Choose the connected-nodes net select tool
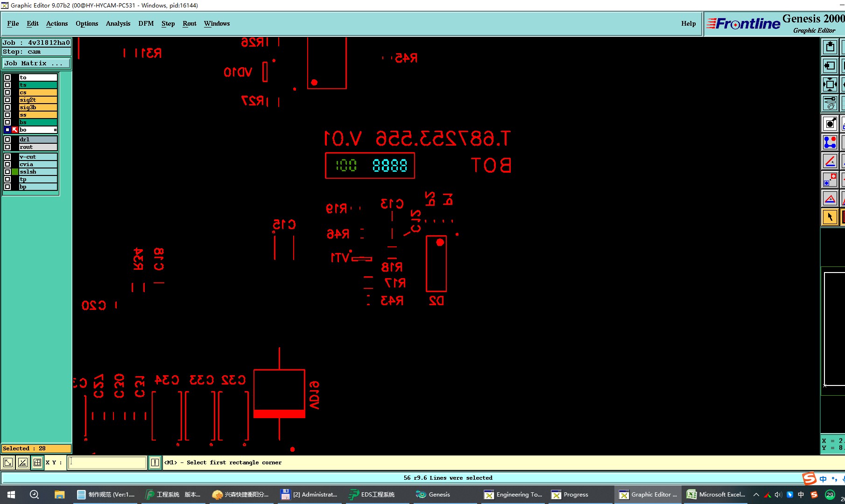845x504 pixels. point(830,142)
